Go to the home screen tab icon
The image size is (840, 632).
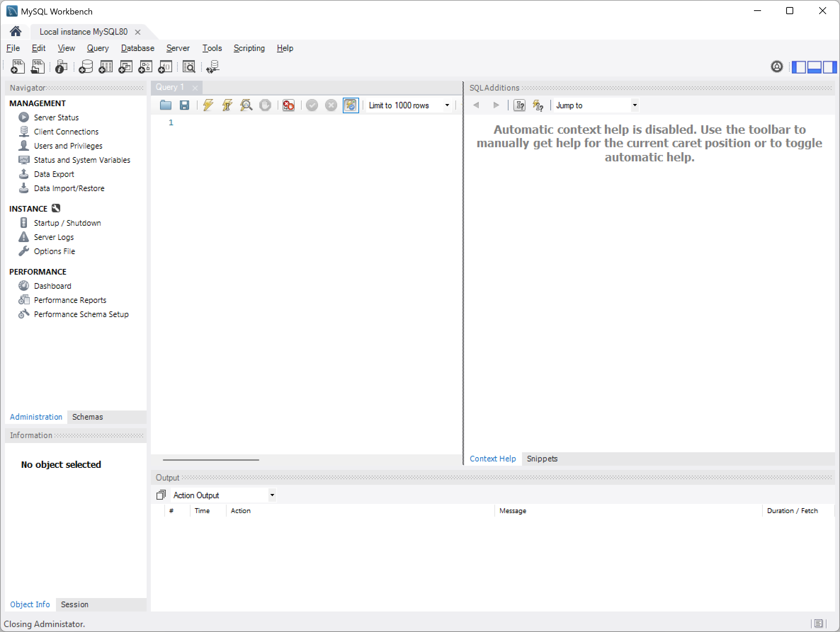16,31
